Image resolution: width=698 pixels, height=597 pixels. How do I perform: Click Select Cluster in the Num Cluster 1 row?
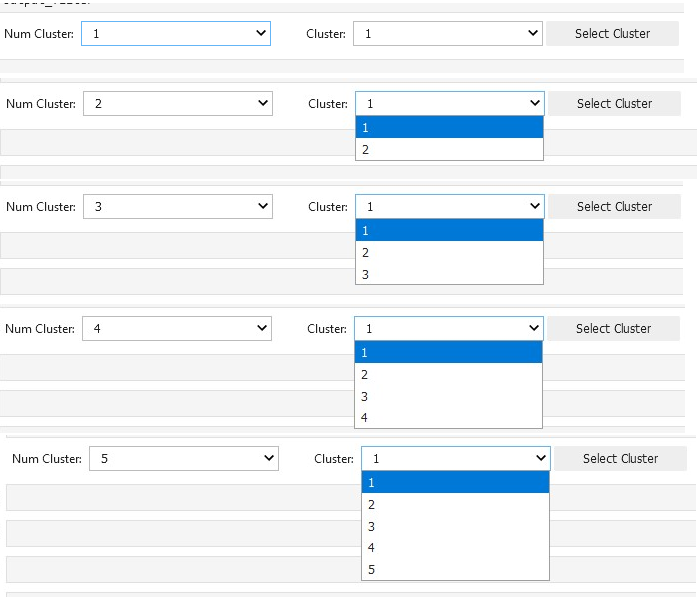tap(612, 34)
